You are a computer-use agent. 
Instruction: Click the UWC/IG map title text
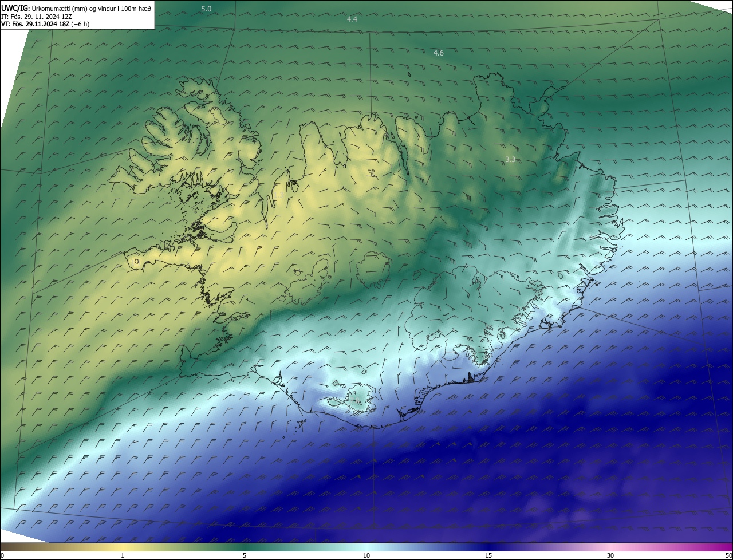click(x=76, y=8)
